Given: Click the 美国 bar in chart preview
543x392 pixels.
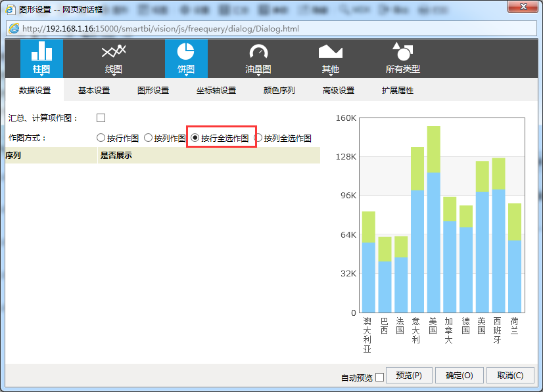Looking at the screenshot, I should (434, 219).
